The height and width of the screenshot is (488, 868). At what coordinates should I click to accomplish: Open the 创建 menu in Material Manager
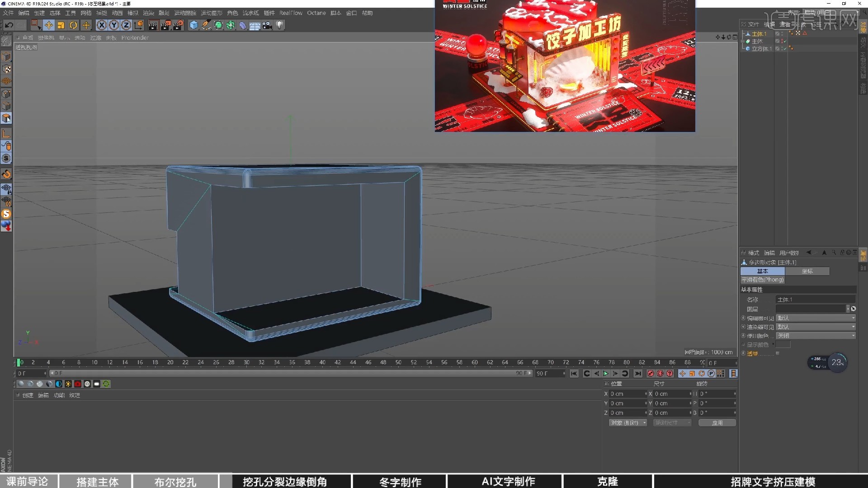click(28, 395)
